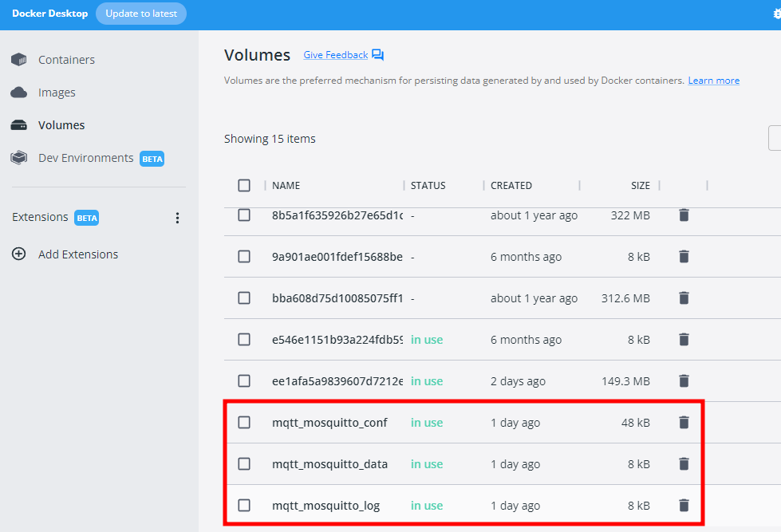Screen dimensions: 781x532
Task: Delete the mqtt_mosquitto_data volume
Action: (x=684, y=463)
